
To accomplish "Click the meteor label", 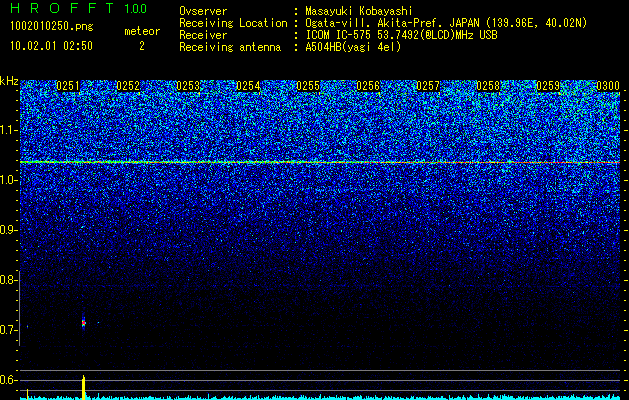I will tap(142, 31).
